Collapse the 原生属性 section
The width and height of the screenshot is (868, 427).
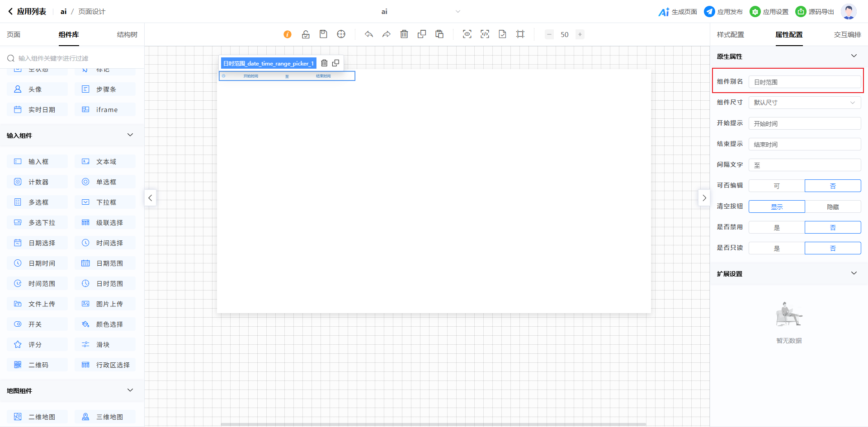(x=854, y=56)
